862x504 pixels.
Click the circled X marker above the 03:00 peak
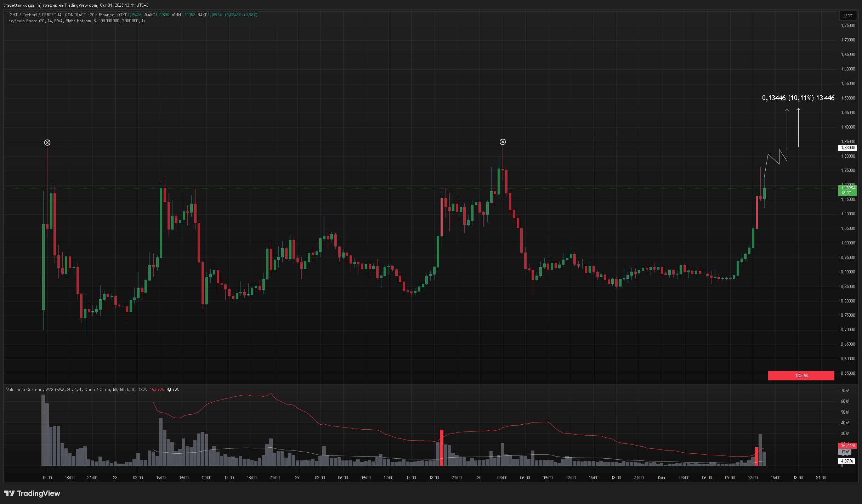coord(503,142)
